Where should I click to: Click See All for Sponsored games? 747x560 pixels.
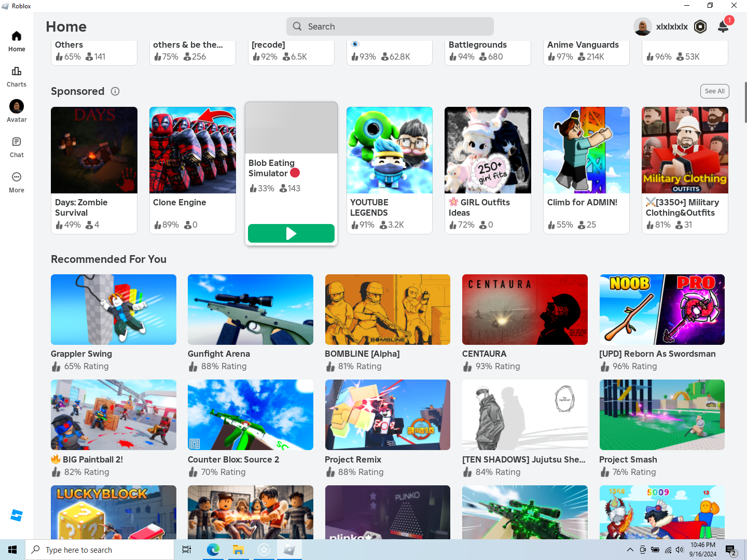point(715,91)
